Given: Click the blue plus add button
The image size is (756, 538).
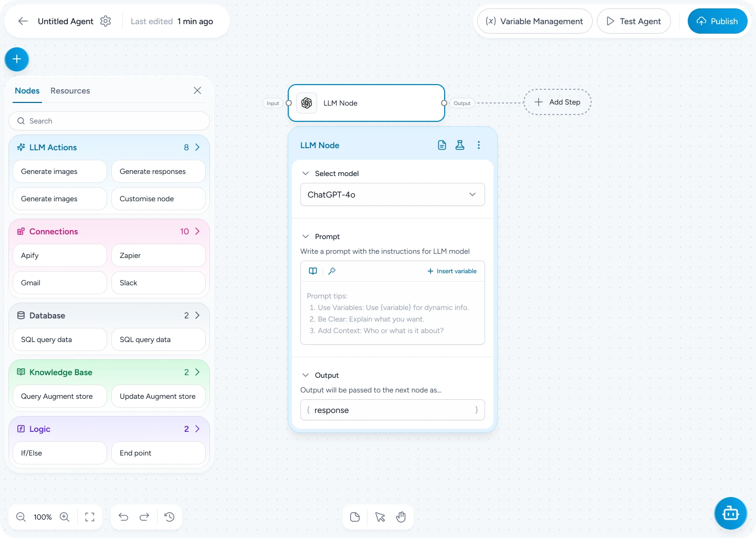Looking at the screenshot, I should [17, 59].
